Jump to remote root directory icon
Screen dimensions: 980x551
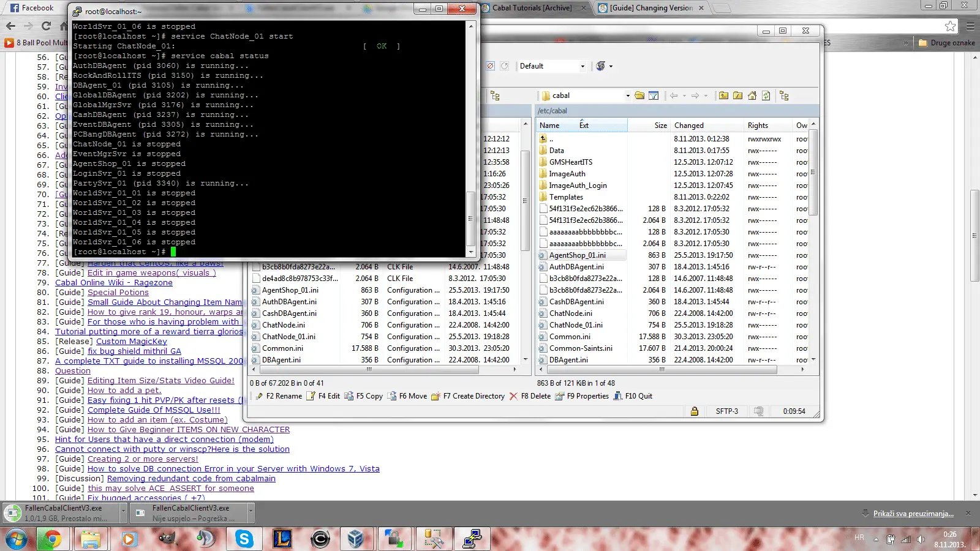pos(737,96)
